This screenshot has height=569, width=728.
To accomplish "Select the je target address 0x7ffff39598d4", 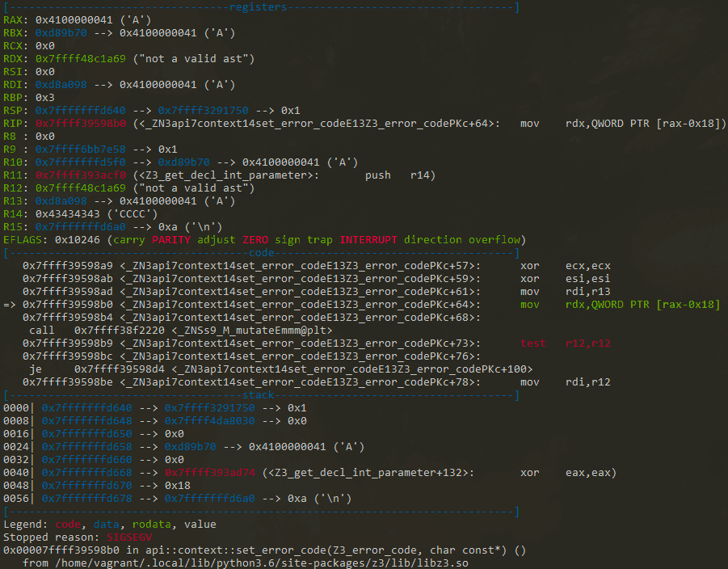I will [x=120, y=369].
